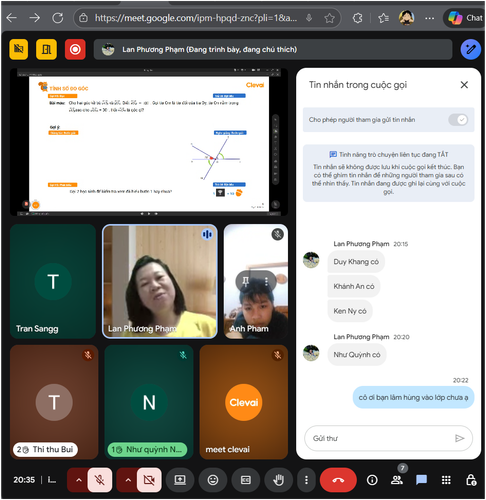The height and width of the screenshot is (500, 486).
Task: Open the browser profile avatar
Action: [406, 18]
